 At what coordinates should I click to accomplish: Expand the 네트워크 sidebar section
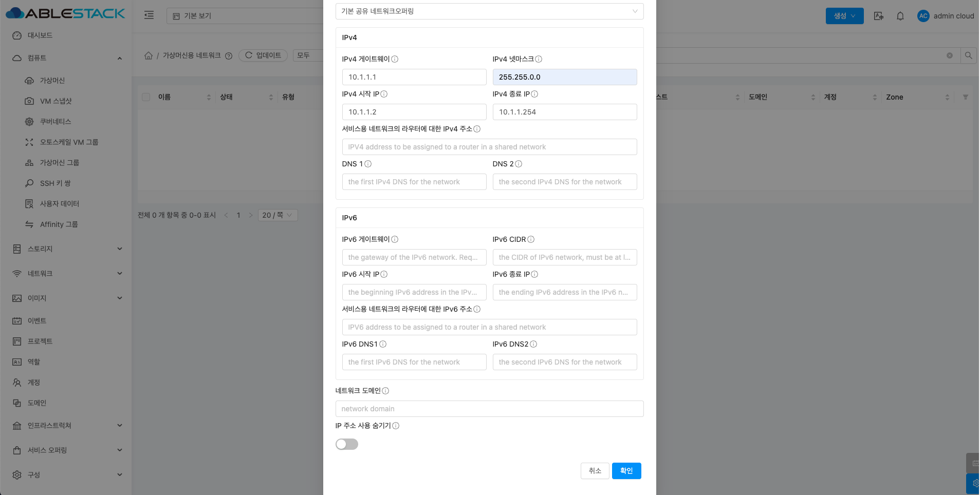(x=67, y=274)
